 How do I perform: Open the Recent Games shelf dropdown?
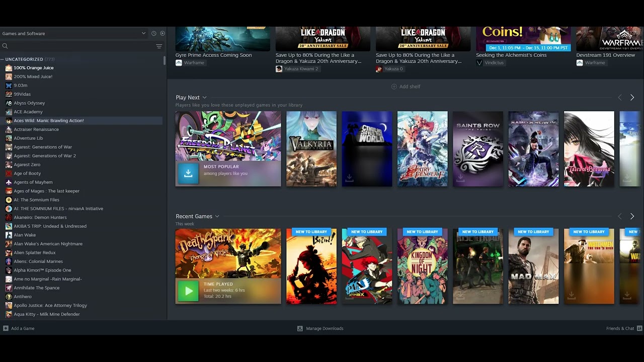coord(217,216)
